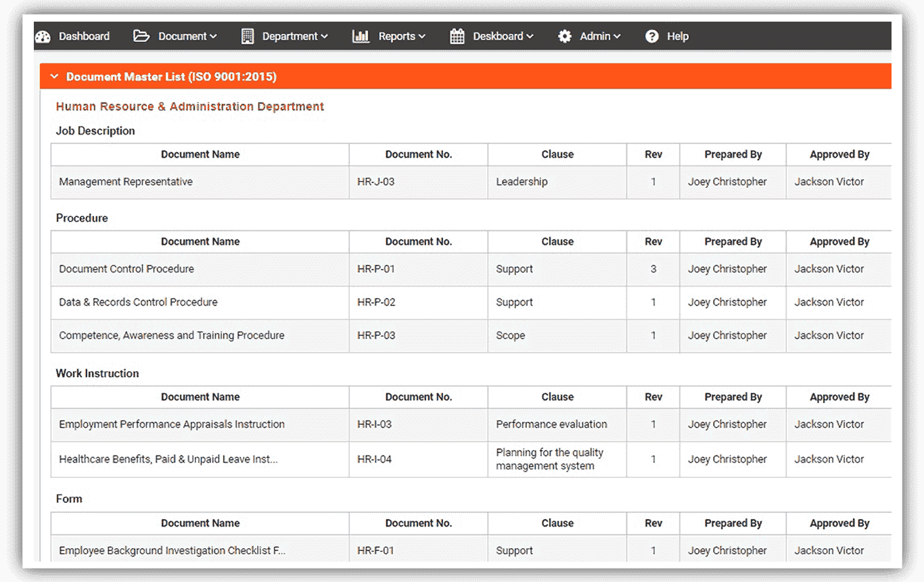Collapse the Document Master List panel

click(x=54, y=76)
